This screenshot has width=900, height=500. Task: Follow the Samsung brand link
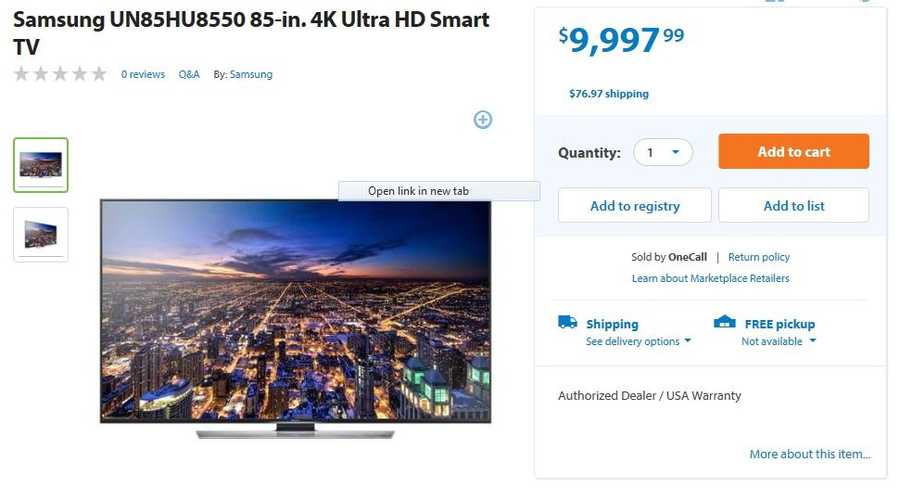point(251,75)
